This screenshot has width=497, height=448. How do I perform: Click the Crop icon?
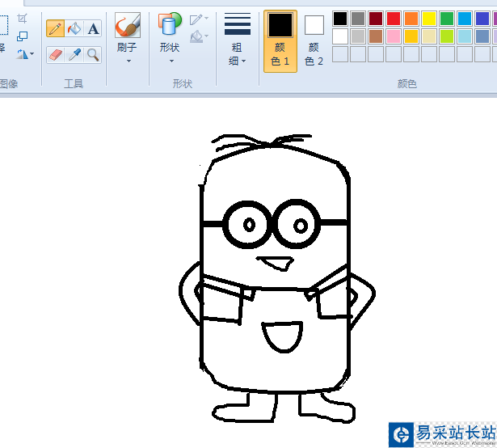[x=22, y=19]
